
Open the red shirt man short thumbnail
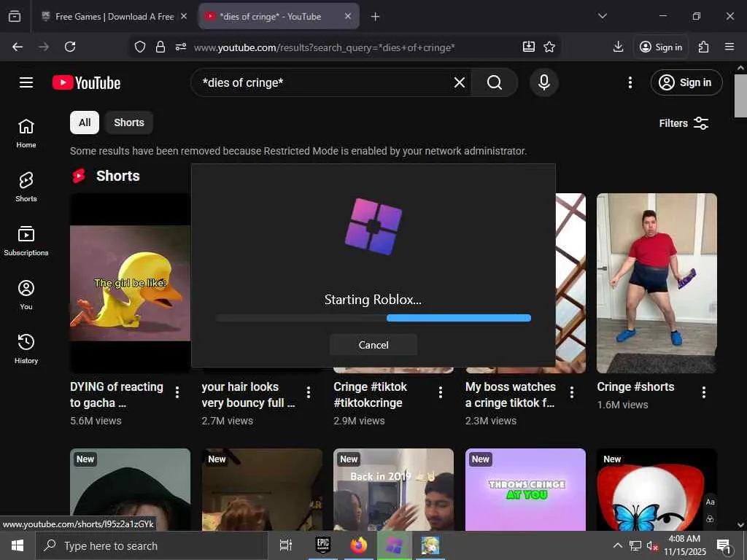pyautogui.click(x=657, y=283)
